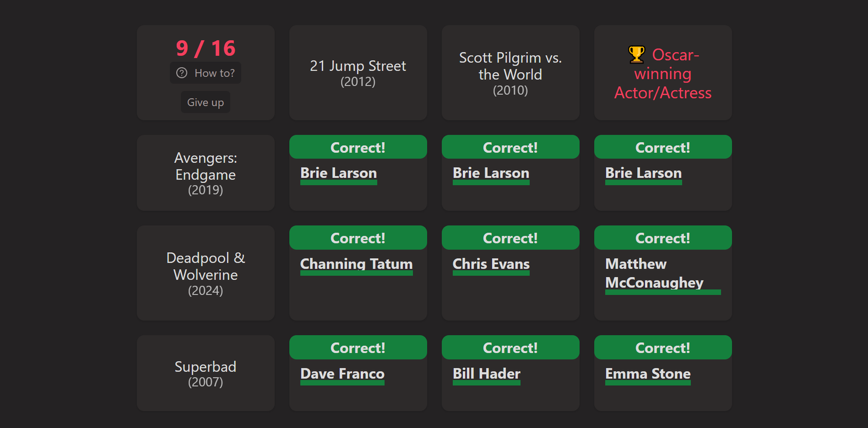Click the 9 / 16 score counter

pos(206,48)
